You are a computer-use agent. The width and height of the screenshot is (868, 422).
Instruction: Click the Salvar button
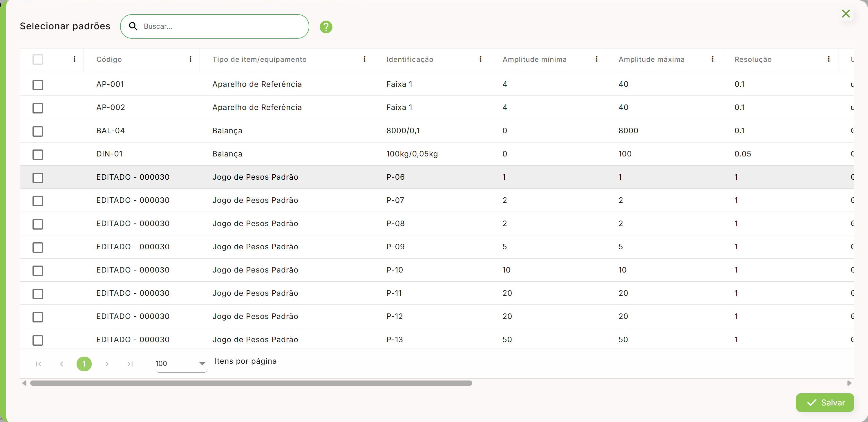tap(825, 403)
